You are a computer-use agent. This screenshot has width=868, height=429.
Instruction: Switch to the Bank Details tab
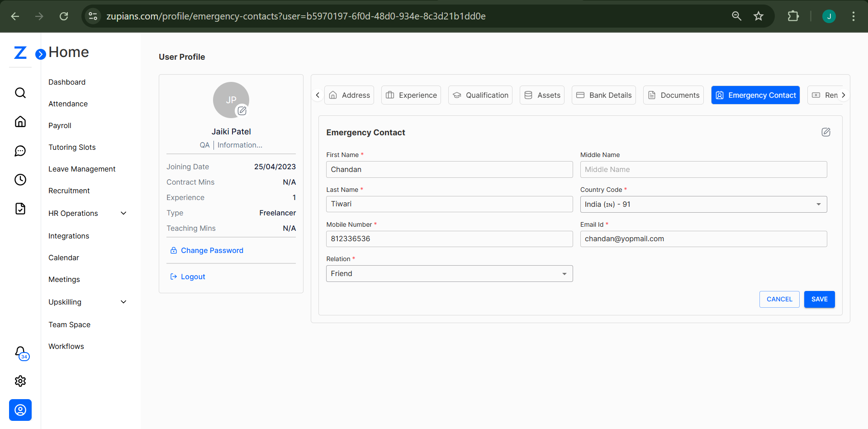pyautogui.click(x=603, y=95)
